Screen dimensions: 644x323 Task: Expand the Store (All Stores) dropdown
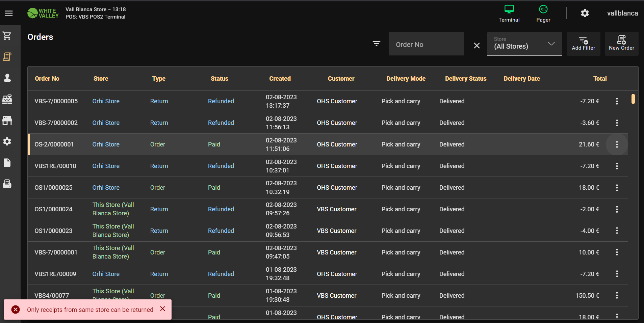[x=524, y=44]
